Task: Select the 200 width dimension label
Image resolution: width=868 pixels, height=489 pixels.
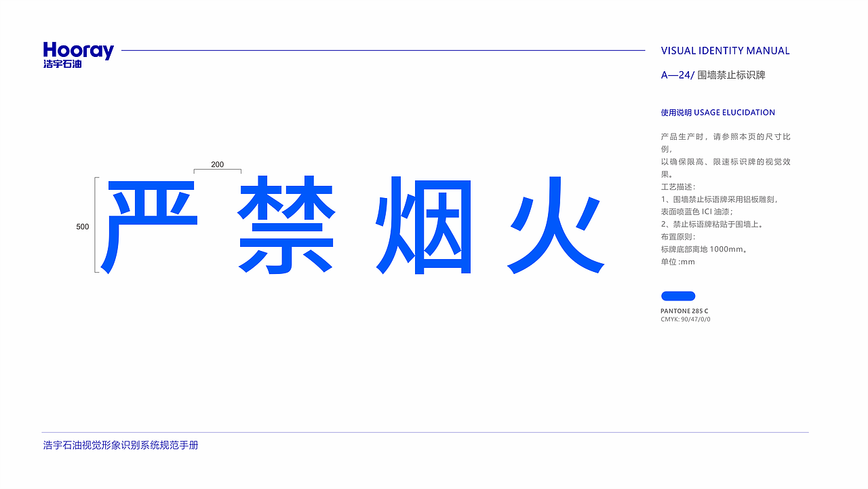Action: (218, 164)
